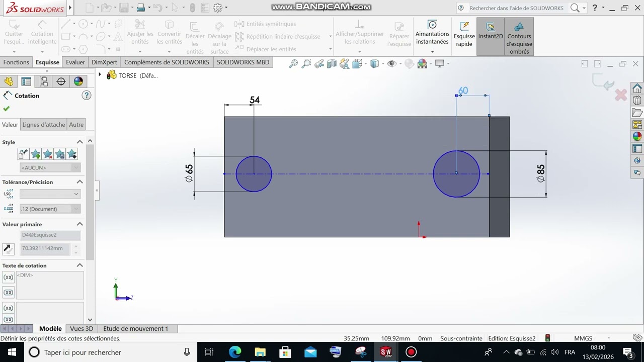Open Compléments de SOLIDWORKS tab

tap(167, 62)
